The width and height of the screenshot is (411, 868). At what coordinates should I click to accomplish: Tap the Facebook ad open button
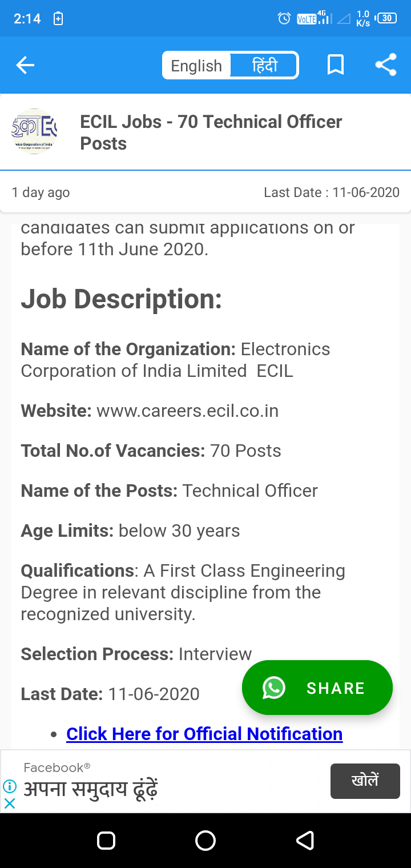[365, 781]
